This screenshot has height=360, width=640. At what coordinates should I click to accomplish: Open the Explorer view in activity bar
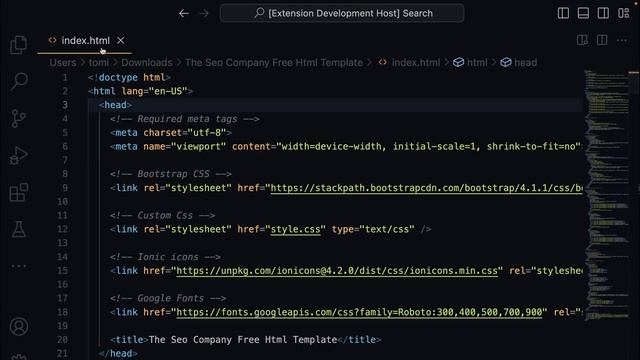click(x=18, y=45)
